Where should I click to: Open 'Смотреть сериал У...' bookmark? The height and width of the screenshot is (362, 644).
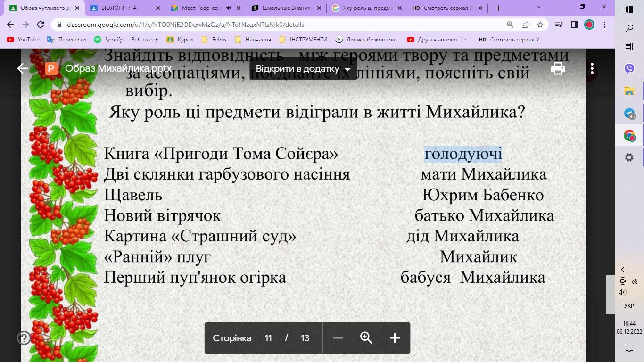point(511,40)
